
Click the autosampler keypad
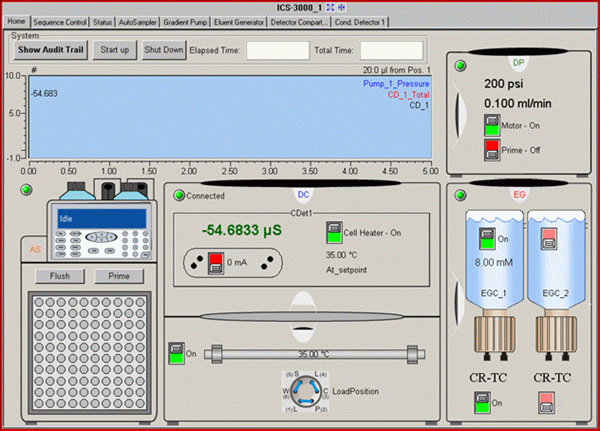(x=102, y=243)
